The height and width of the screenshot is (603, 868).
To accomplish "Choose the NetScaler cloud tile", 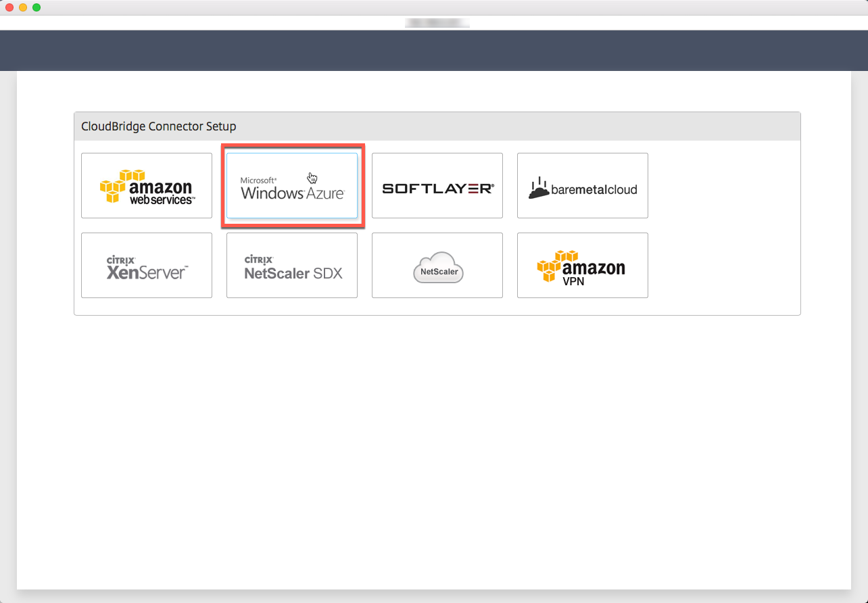I will (437, 265).
